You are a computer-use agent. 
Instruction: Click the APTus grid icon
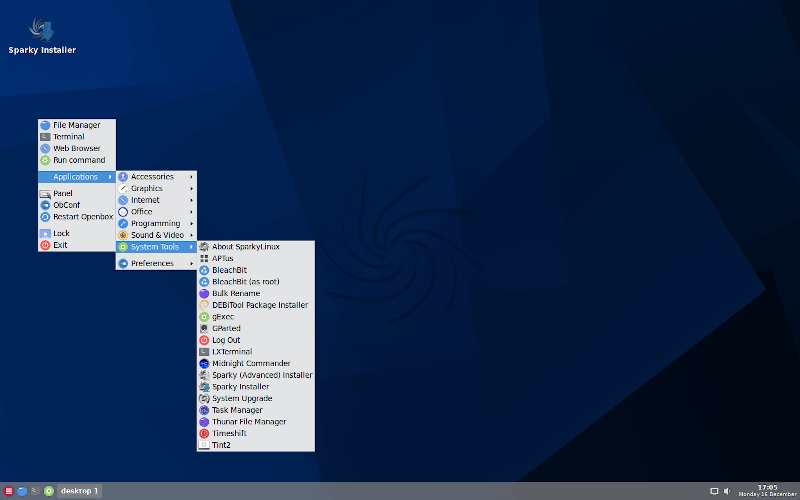click(204, 259)
